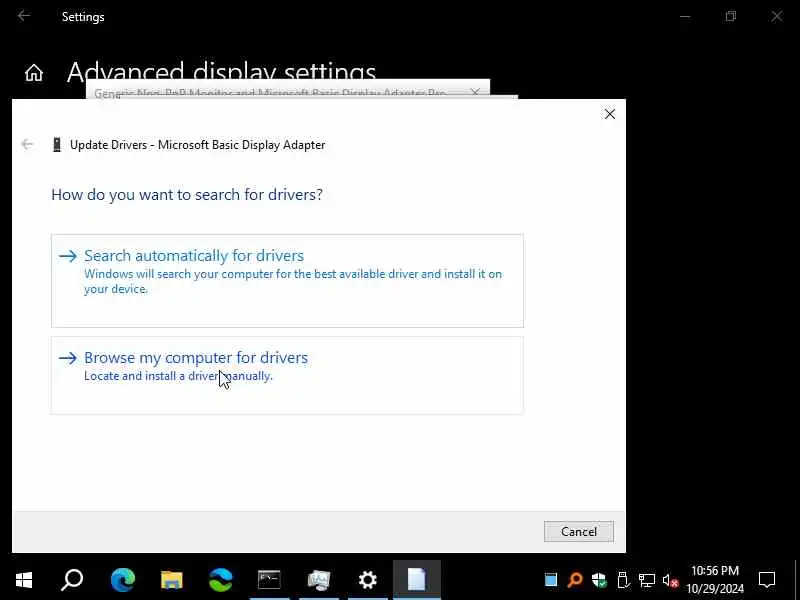Click the Show desktop strip by the notifications icon
The width and height of the screenshot is (800, 600).
click(x=796, y=580)
